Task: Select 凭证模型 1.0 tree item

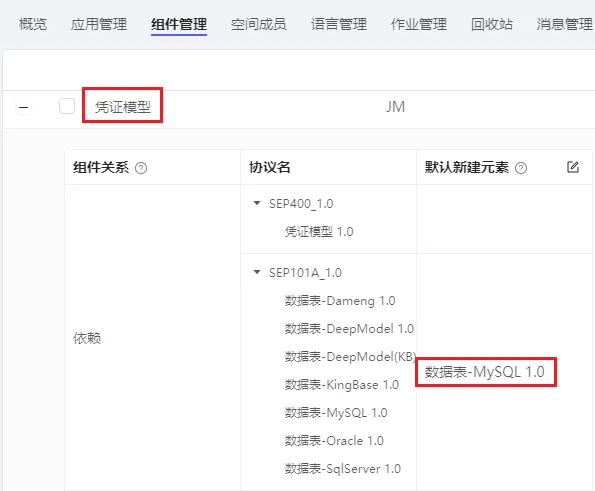Action: (x=319, y=231)
